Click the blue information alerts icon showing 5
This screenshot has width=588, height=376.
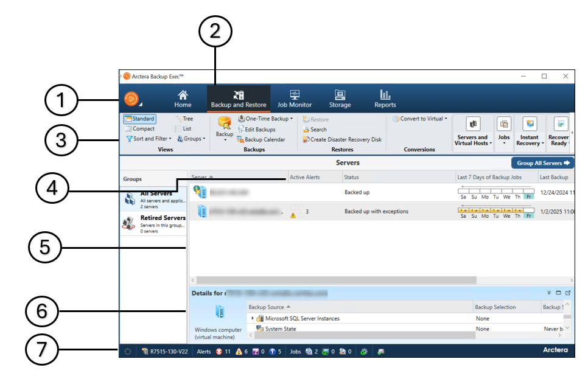pos(273,352)
